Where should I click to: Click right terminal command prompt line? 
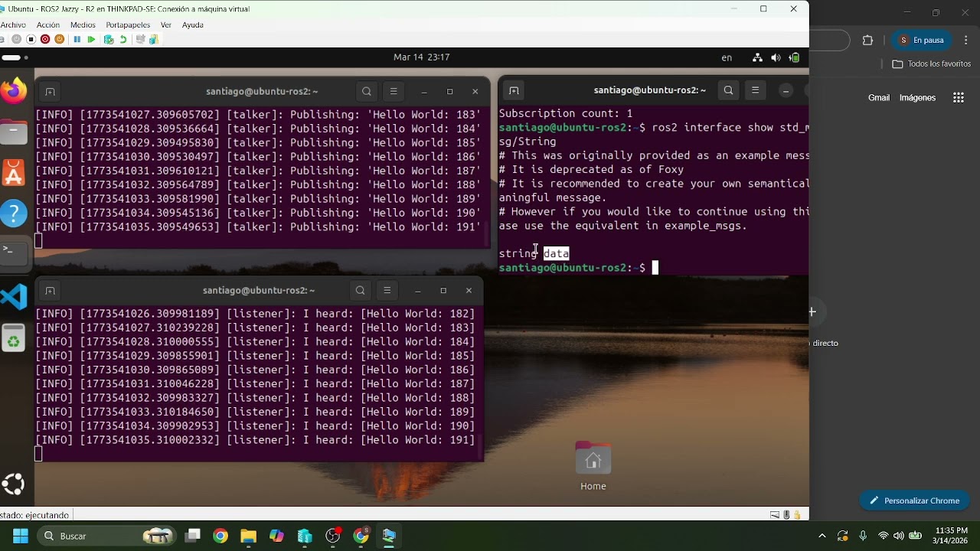(578, 268)
